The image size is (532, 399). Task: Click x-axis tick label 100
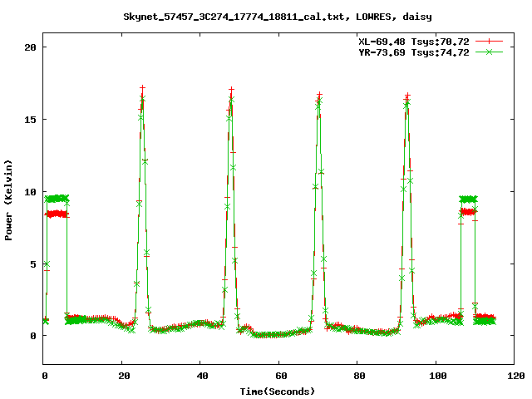[x=438, y=376]
